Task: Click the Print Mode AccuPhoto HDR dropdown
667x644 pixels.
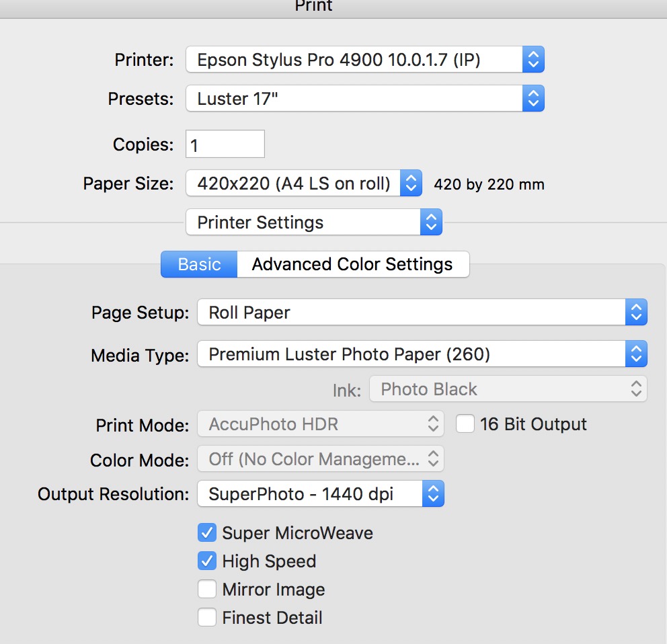Action: tap(321, 424)
